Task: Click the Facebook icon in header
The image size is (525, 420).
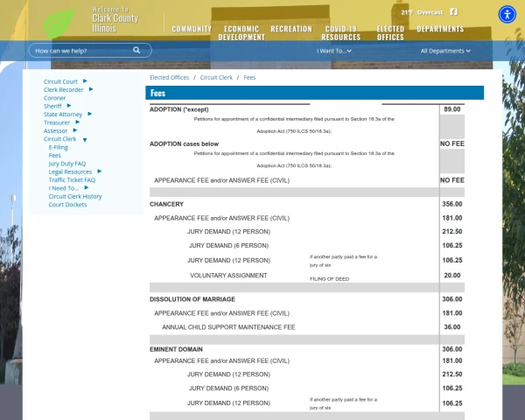Action: tap(453, 12)
